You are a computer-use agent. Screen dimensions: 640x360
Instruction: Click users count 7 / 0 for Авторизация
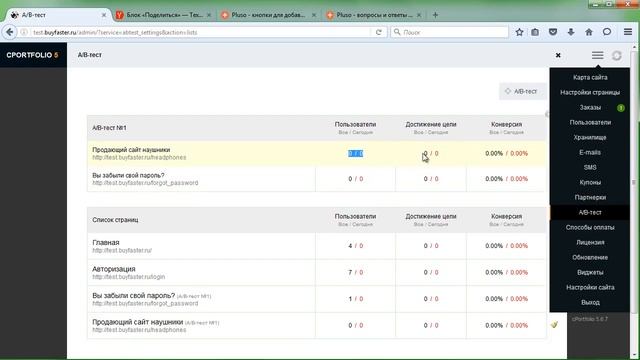click(356, 272)
